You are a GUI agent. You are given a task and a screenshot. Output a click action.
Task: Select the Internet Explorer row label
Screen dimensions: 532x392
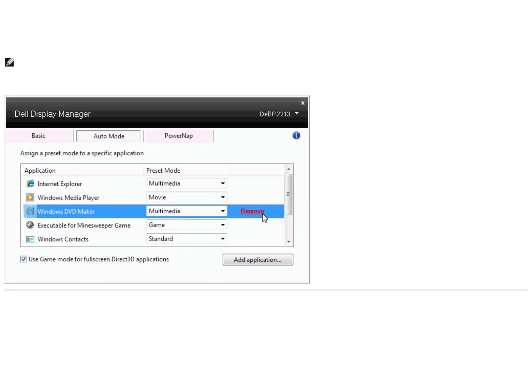coord(60,184)
